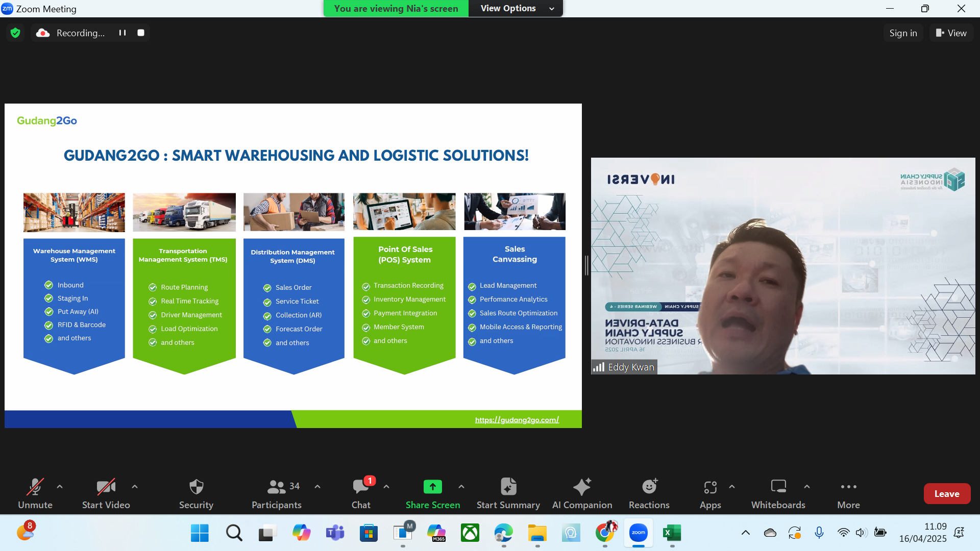Click the microphone-in-use tray icon
The width and height of the screenshot is (980, 551).
point(819,533)
